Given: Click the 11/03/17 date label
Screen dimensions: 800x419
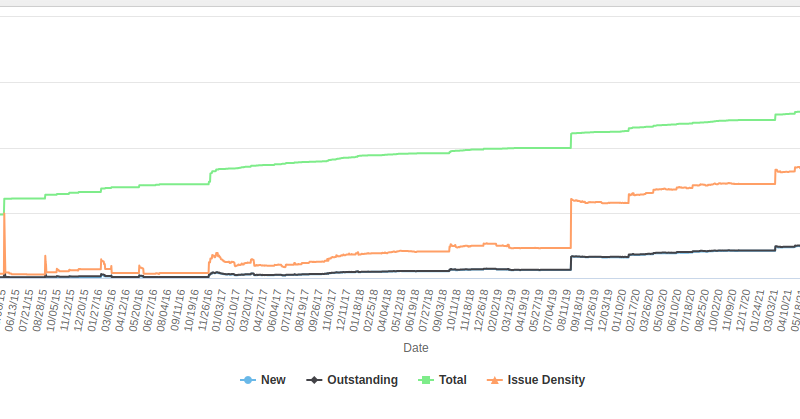Looking at the screenshot, I should pos(330,310).
